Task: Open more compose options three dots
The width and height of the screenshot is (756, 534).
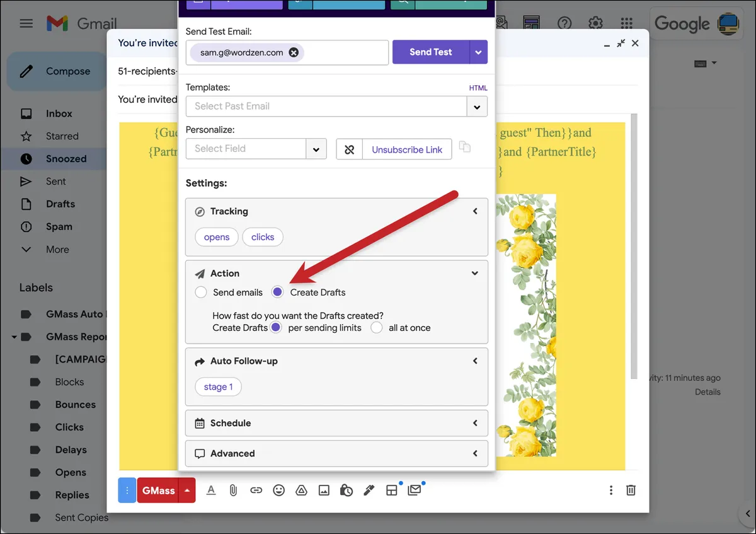Action: (610, 490)
